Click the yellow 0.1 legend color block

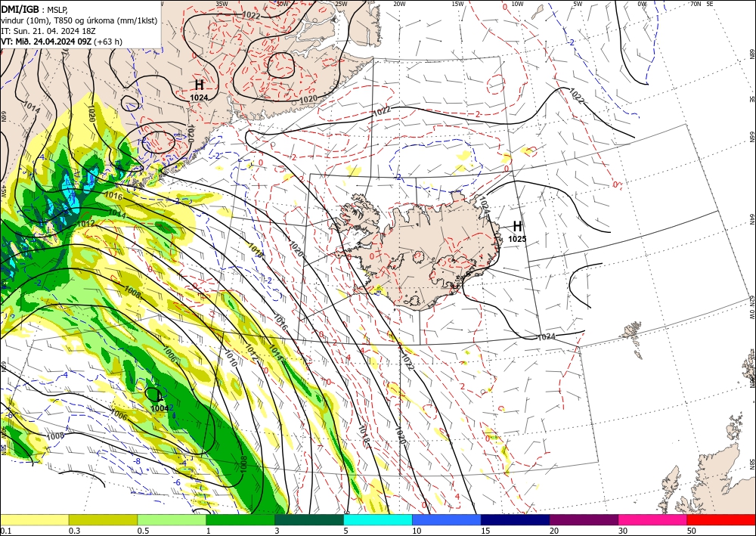point(34,519)
